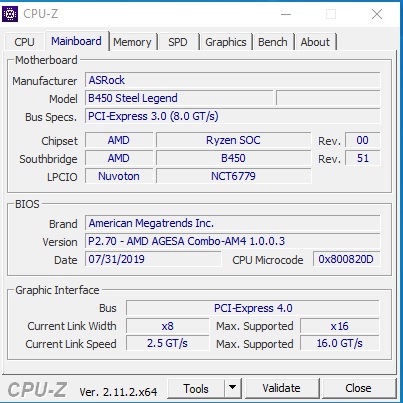Click the CPU Microcode value field
The width and height of the screenshot is (403, 403).
[346, 259]
